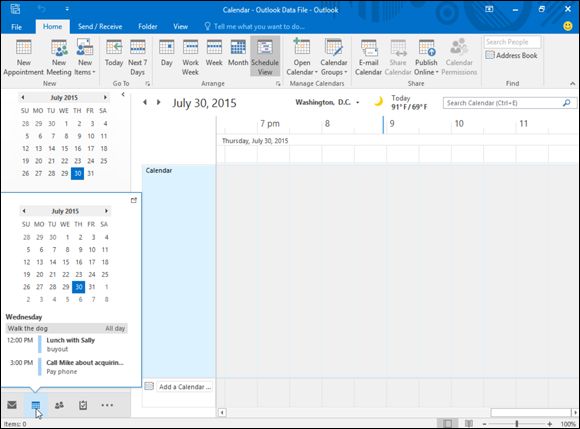
Task: Switch to Tasks navigation
Action: [x=83, y=405]
